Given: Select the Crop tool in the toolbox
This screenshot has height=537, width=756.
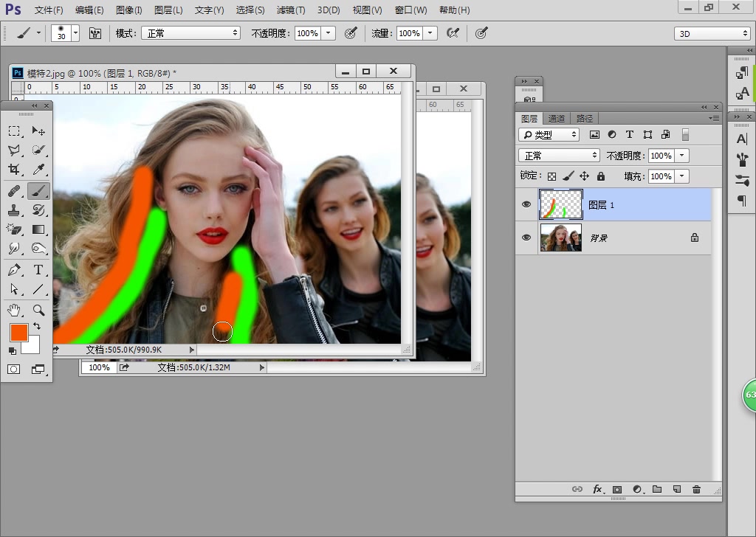Looking at the screenshot, I should pyautogui.click(x=14, y=169).
